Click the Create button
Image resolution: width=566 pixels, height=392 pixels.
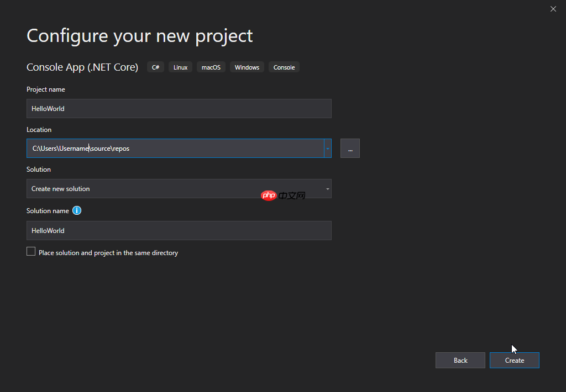tap(515, 361)
